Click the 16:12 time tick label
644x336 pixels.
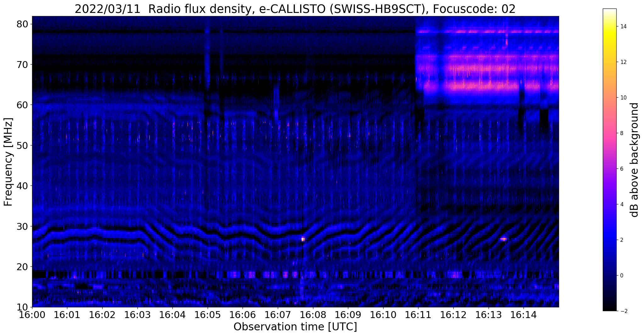click(453, 315)
